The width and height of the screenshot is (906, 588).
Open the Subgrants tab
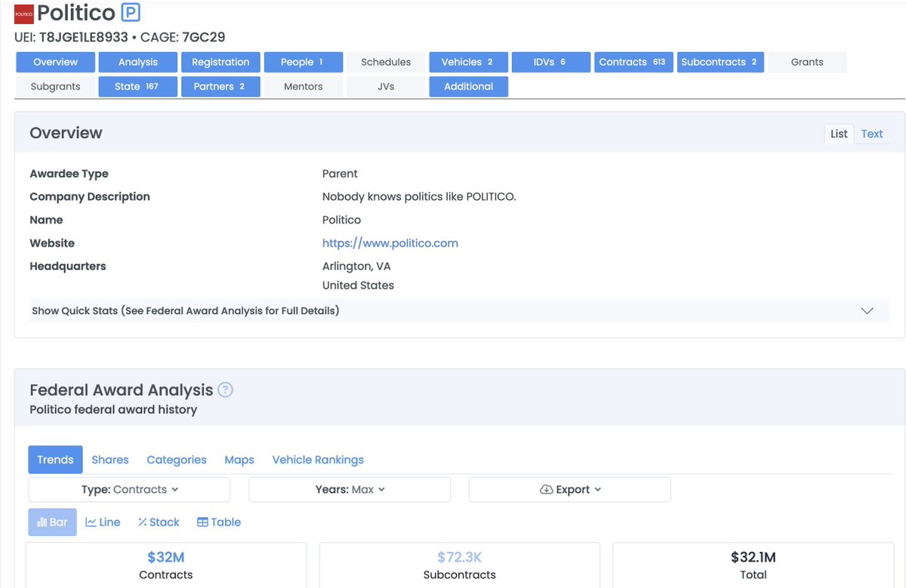(x=55, y=86)
